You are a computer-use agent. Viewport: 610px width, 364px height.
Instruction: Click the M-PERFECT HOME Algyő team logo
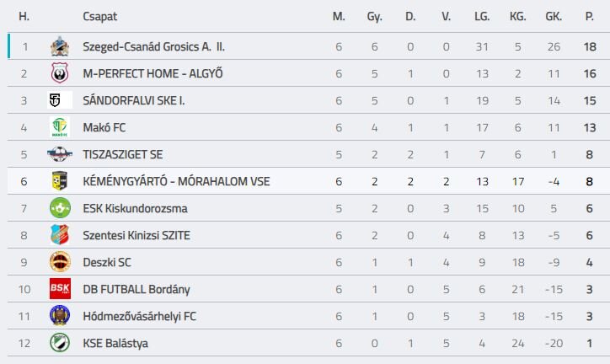pyautogui.click(x=59, y=73)
